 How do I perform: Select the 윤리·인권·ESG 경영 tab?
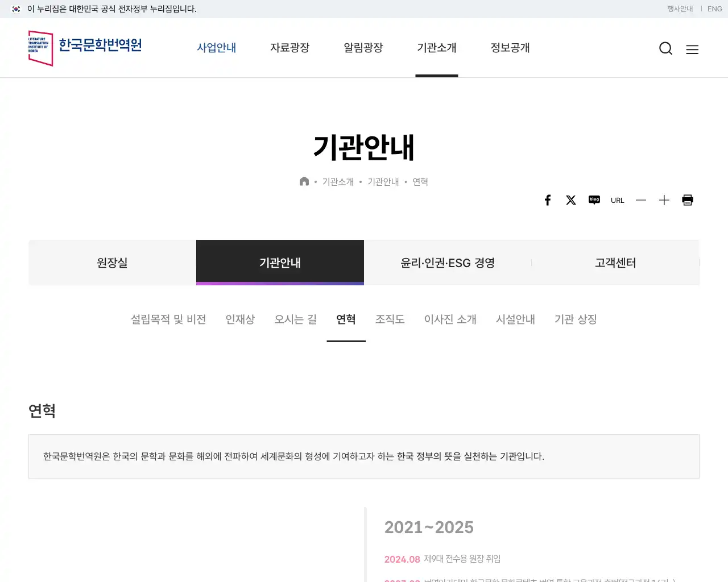point(448,263)
